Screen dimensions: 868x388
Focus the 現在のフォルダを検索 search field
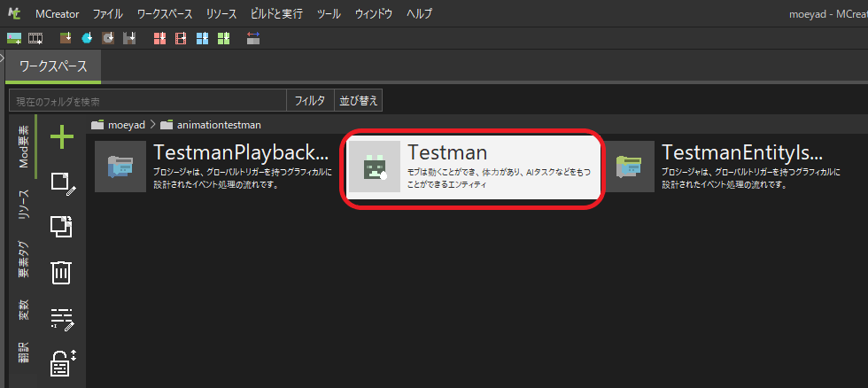tap(148, 101)
